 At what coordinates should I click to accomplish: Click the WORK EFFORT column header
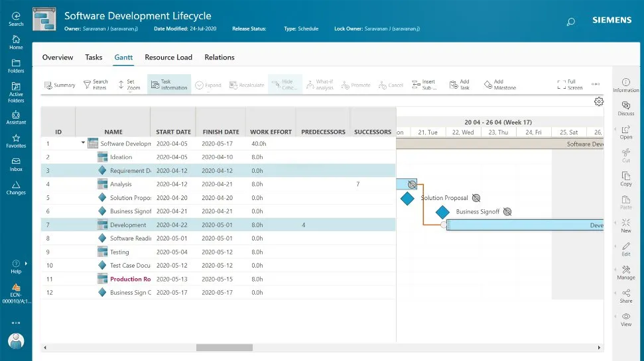(271, 132)
